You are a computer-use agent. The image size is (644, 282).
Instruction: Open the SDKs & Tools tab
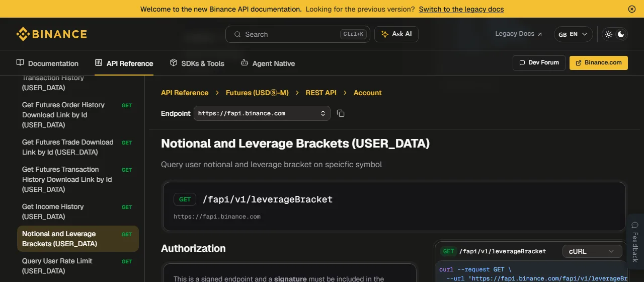coord(197,63)
